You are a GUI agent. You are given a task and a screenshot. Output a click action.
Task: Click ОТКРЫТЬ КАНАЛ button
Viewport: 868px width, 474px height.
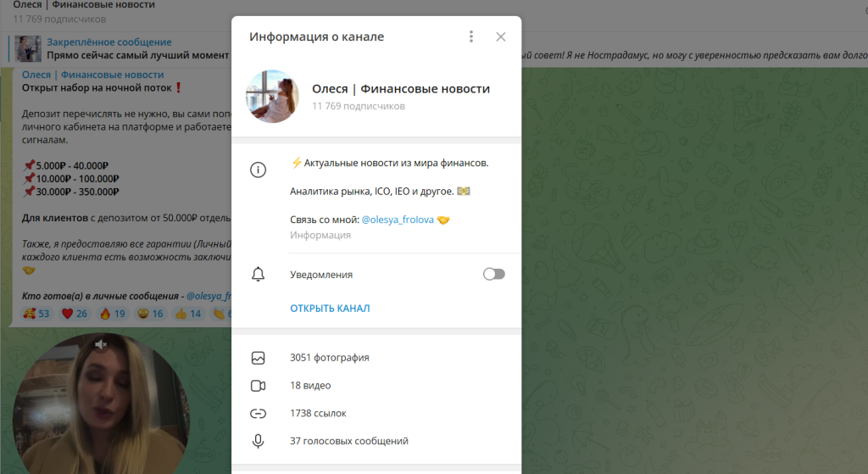click(330, 309)
